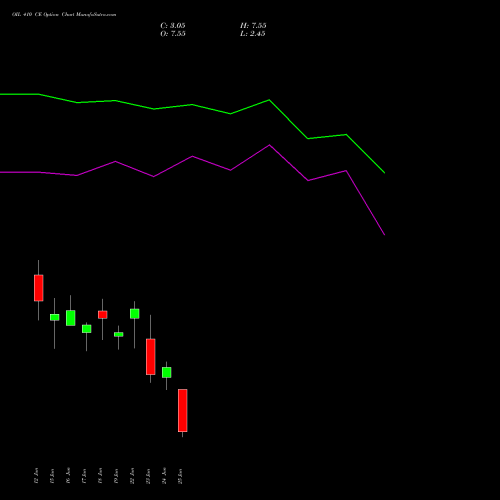Click the purple indicator line
This screenshot has height=500, width=500.
coord(192,157)
